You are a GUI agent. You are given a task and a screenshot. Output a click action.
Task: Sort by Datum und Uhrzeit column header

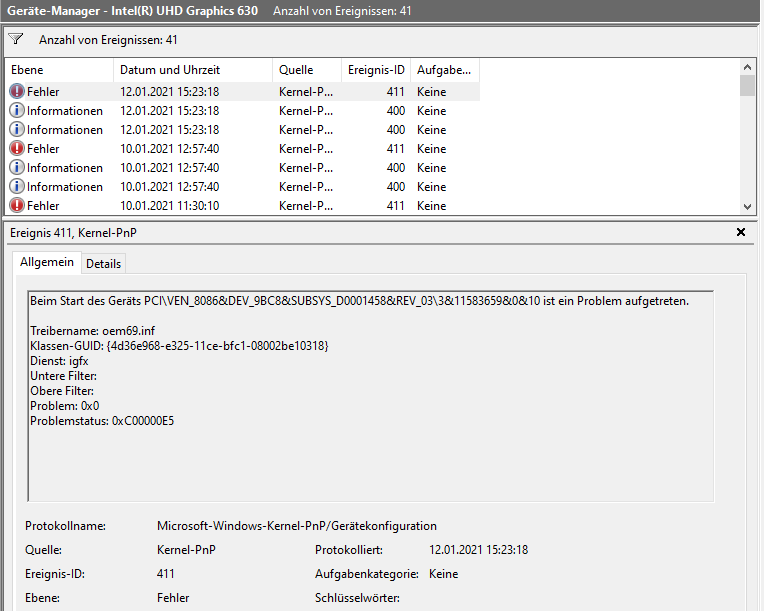pos(193,70)
